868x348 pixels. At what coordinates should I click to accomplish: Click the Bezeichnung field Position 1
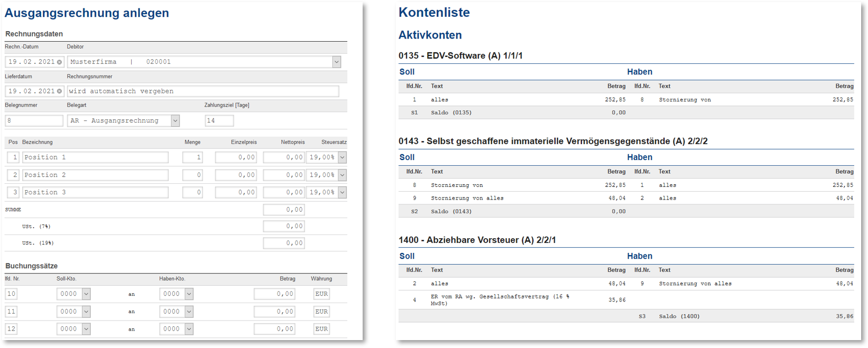pos(95,157)
